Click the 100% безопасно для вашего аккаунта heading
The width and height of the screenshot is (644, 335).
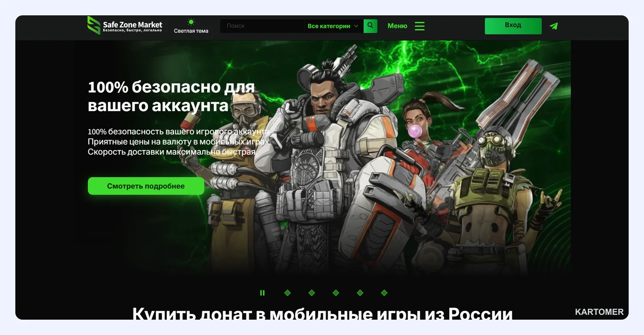tap(171, 96)
